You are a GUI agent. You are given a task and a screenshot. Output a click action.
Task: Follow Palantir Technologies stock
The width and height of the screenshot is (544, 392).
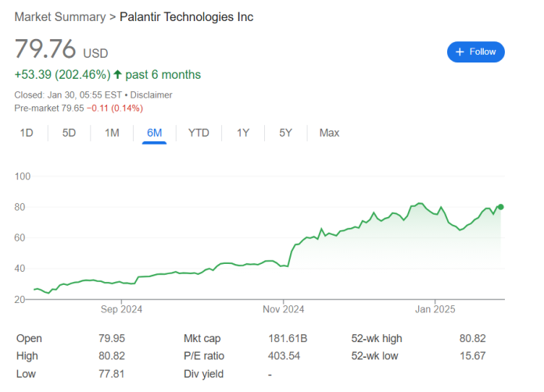point(476,52)
